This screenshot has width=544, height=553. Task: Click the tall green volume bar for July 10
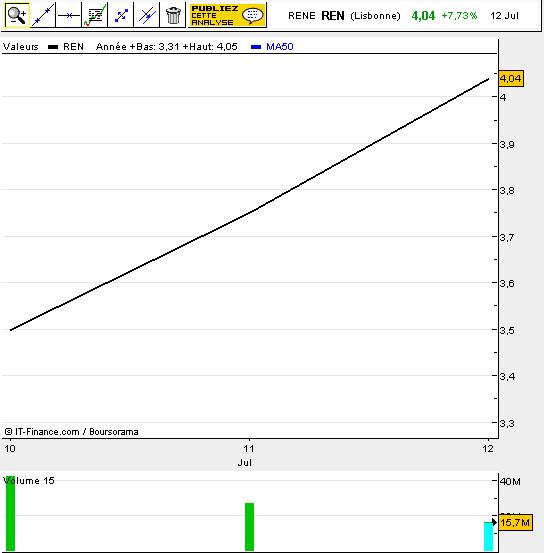(x=11, y=513)
